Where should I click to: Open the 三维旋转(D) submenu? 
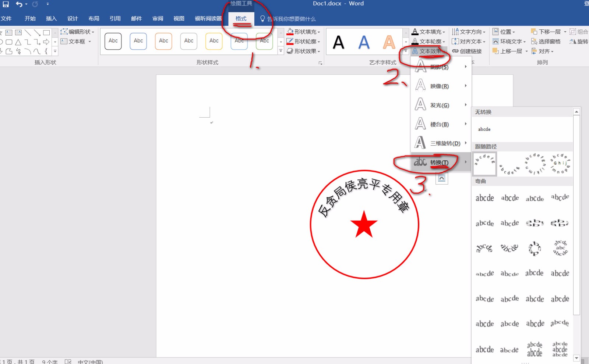point(441,143)
